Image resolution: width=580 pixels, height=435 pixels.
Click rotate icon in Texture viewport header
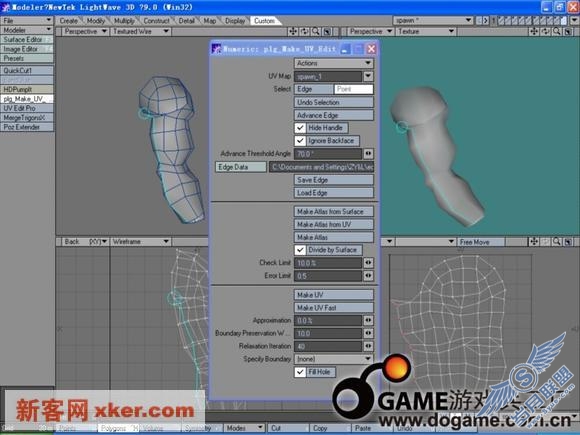tap(545, 31)
